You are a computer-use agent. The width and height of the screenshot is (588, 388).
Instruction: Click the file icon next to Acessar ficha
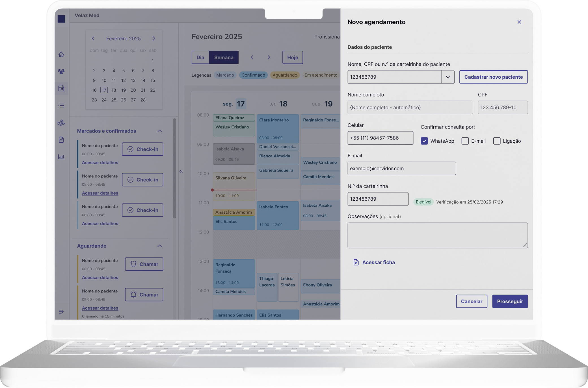[x=356, y=262]
